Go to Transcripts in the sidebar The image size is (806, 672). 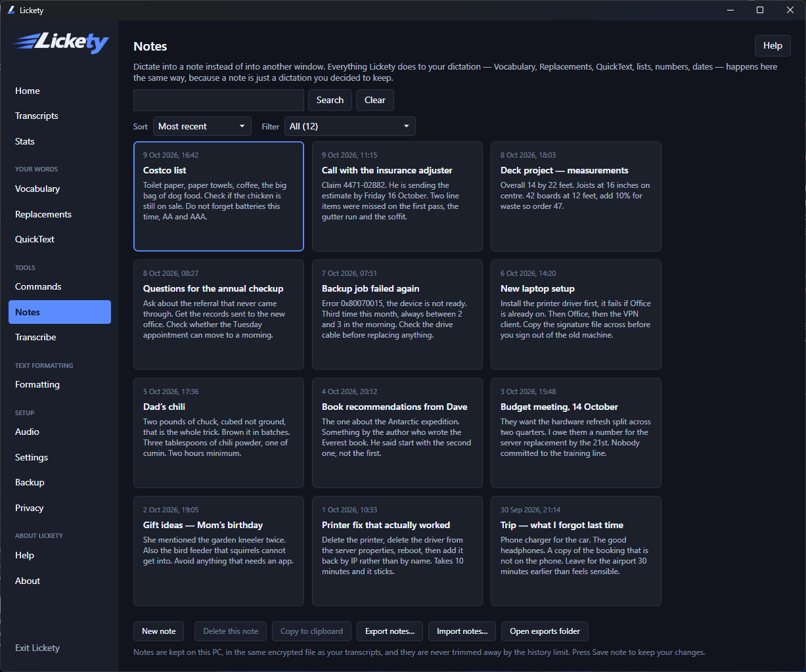pyautogui.click(x=60, y=116)
